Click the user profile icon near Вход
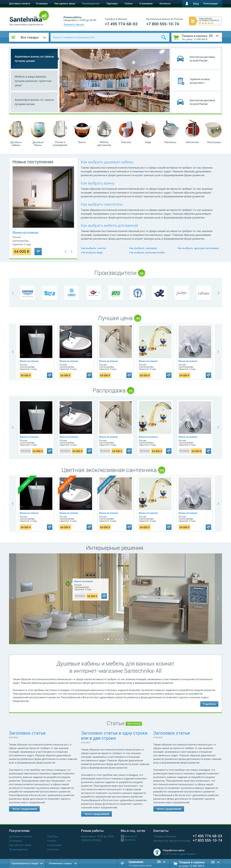 (187, 3)
